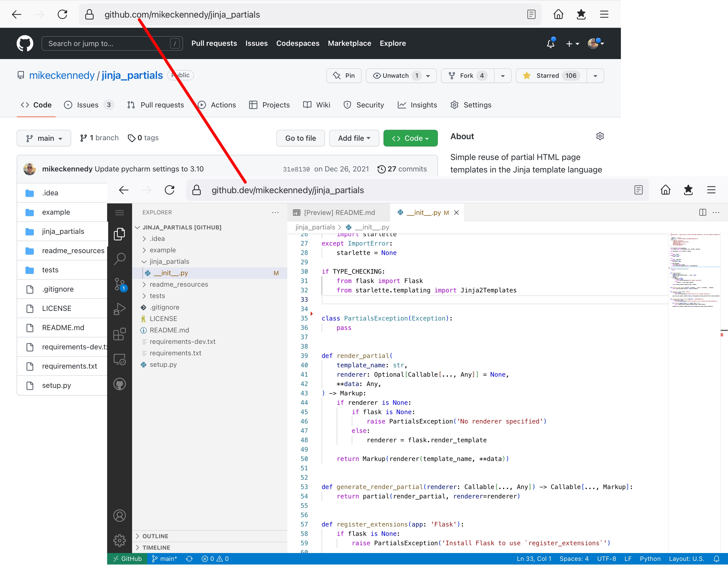Open the main branch dropdown
This screenshot has width=728, height=565.
[44, 138]
